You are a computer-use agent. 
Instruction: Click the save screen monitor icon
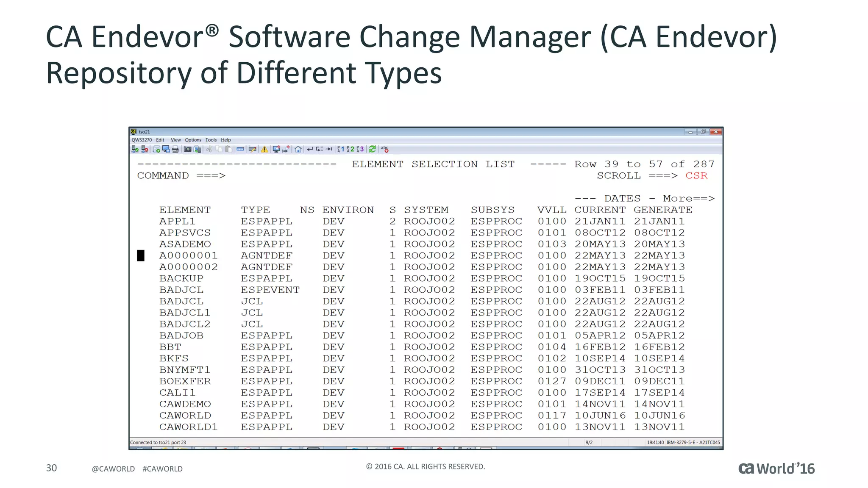click(x=166, y=149)
